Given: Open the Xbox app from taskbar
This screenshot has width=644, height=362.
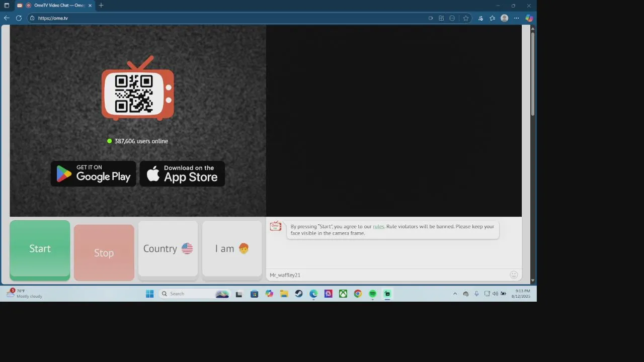Looking at the screenshot, I should click(x=343, y=294).
